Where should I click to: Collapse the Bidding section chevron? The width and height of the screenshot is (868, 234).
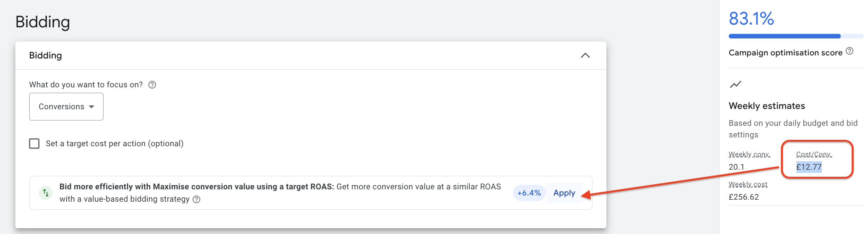[x=585, y=55]
